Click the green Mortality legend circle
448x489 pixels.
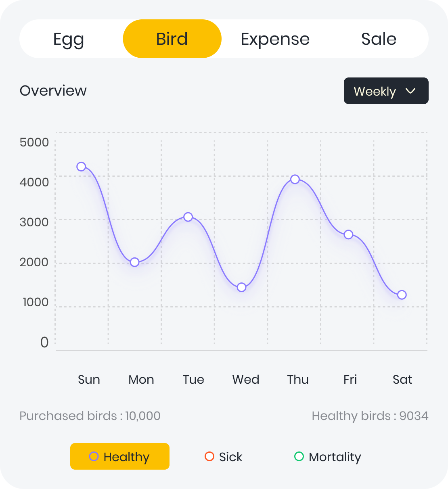click(299, 456)
